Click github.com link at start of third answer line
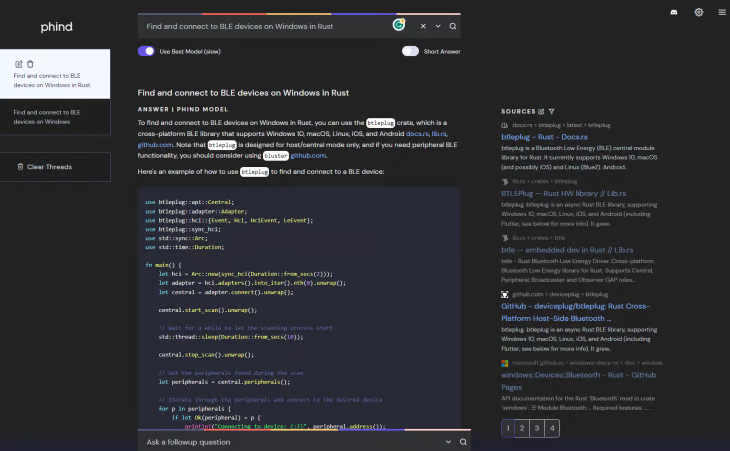This screenshot has height=451, width=730. click(155, 145)
